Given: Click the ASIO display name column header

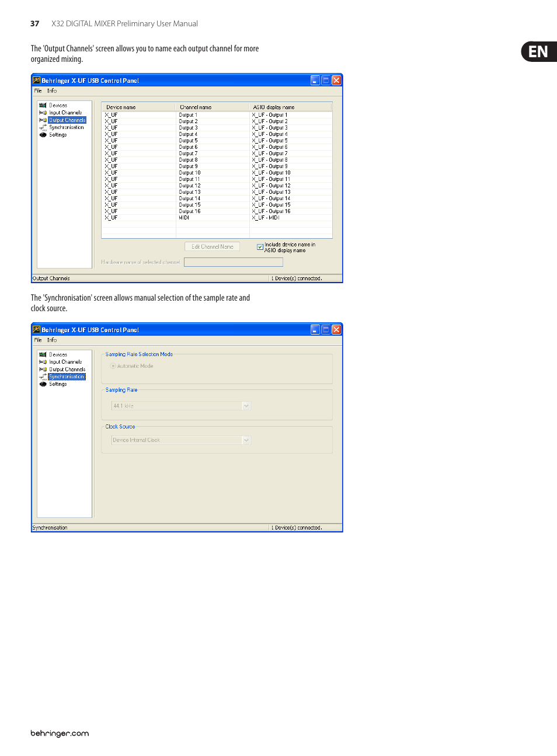Looking at the screenshot, I should (291, 107).
